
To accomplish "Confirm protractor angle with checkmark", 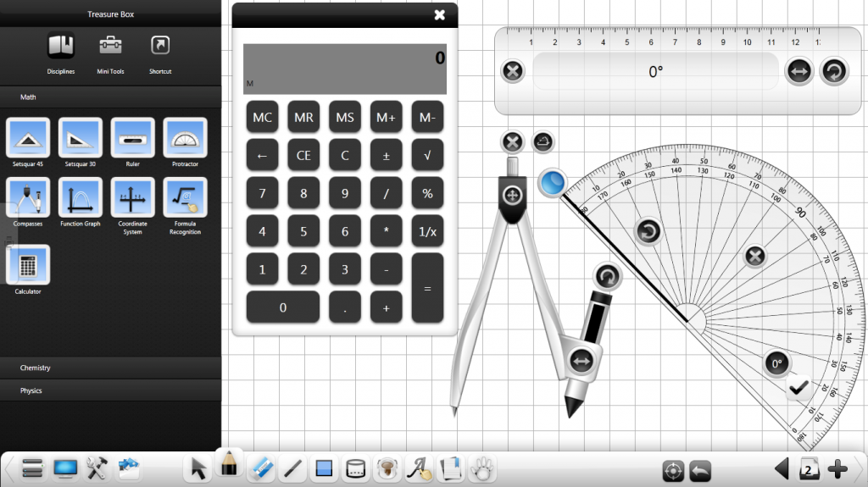I will pyautogui.click(x=798, y=388).
